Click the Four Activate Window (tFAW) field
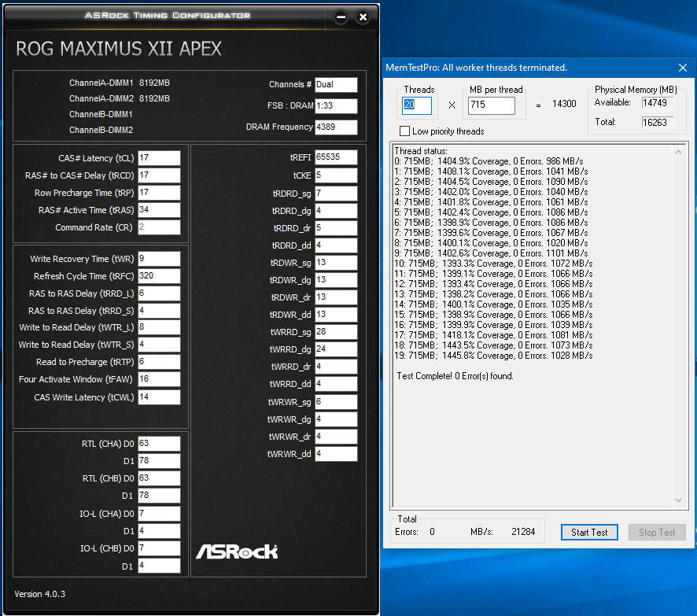 tap(159, 379)
